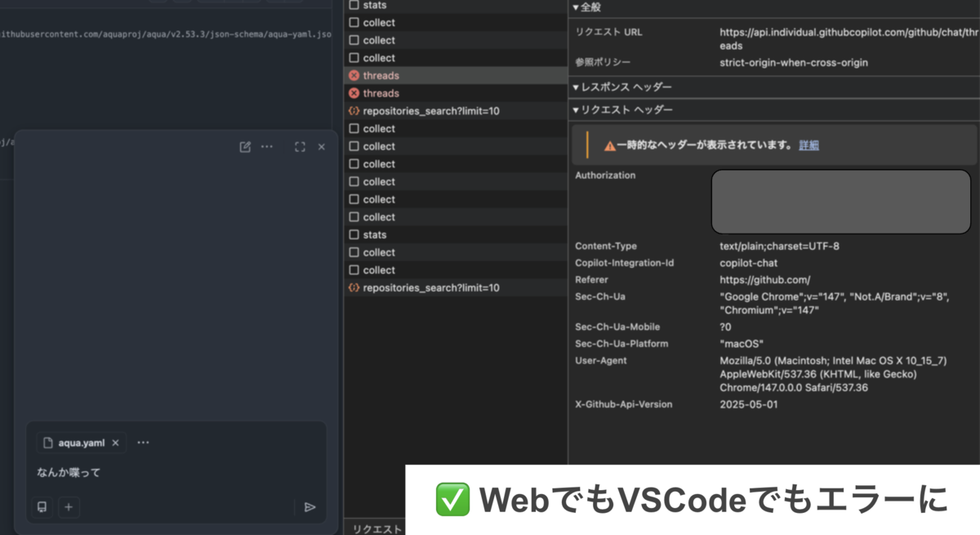The image size is (980, 535).
Task: Click the agent icon left of plus button
Action: pos(42,507)
